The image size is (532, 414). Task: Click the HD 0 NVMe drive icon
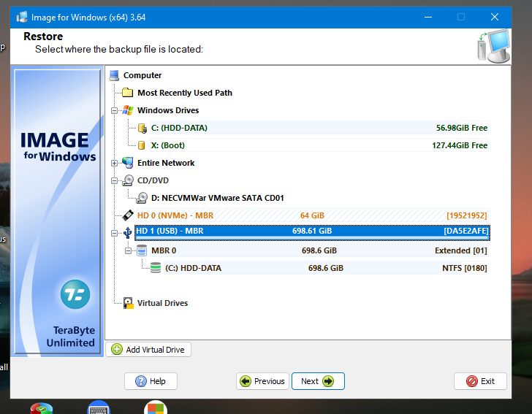[128, 215]
